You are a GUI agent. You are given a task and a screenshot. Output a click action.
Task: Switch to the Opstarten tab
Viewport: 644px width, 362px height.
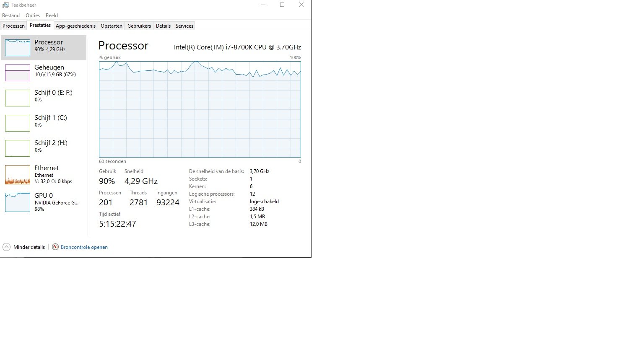coord(112,26)
